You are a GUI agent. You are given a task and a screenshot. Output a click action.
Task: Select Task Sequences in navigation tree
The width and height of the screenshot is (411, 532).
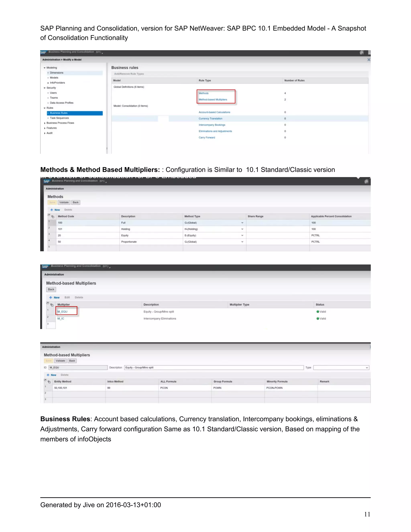coord(59,118)
